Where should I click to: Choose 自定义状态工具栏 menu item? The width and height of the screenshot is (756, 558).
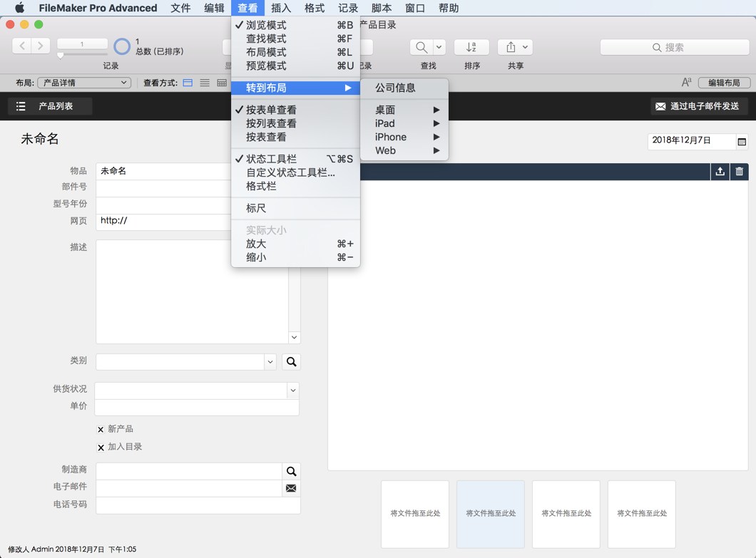295,172
